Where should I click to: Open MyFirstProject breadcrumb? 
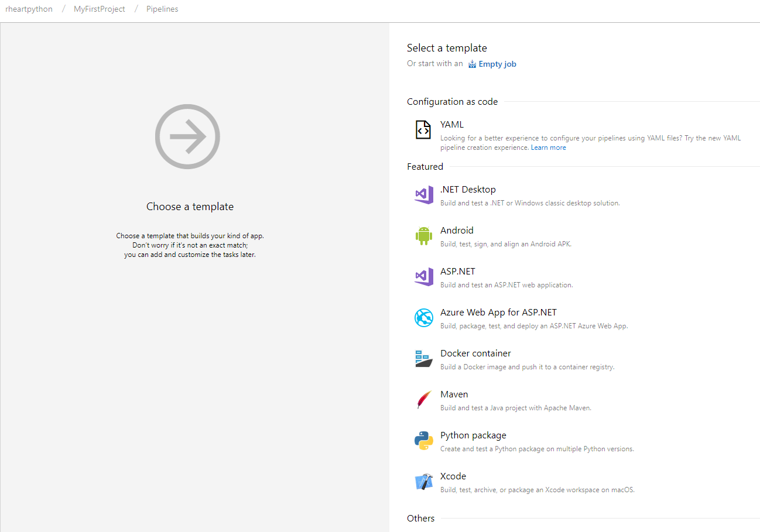100,9
